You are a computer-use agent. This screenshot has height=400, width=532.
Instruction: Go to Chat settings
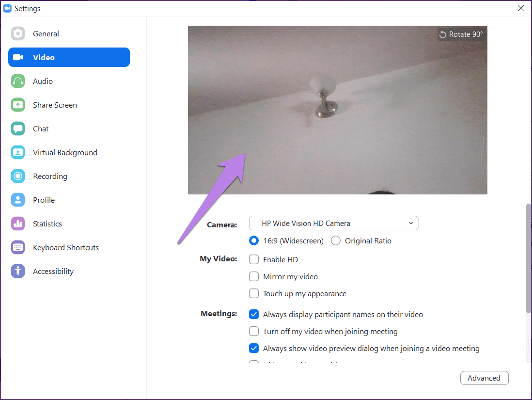[41, 128]
